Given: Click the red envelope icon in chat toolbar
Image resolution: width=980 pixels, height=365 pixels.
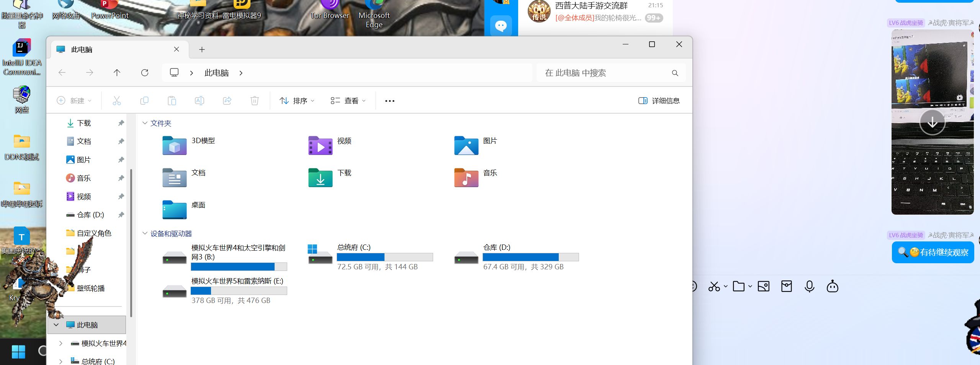Looking at the screenshot, I should 787,287.
